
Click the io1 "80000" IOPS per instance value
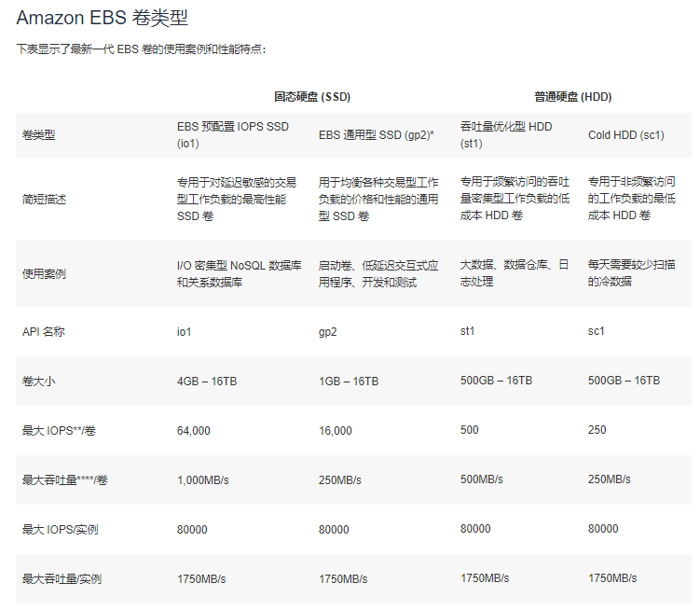coord(192,530)
